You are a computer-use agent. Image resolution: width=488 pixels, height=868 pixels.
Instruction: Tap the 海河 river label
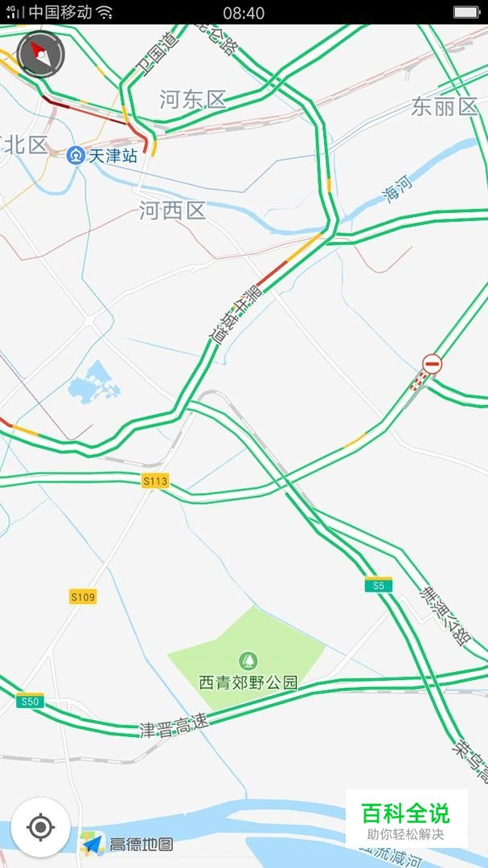[x=397, y=189]
